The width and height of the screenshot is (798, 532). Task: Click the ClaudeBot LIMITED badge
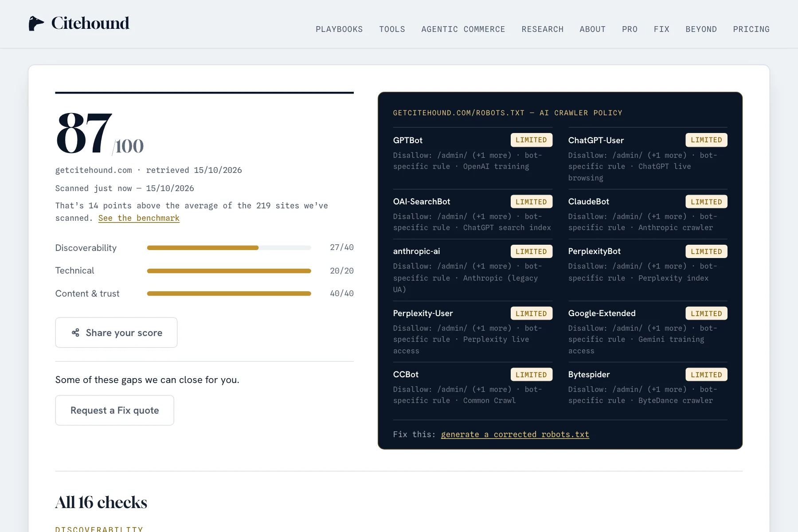click(x=706, y=202)
